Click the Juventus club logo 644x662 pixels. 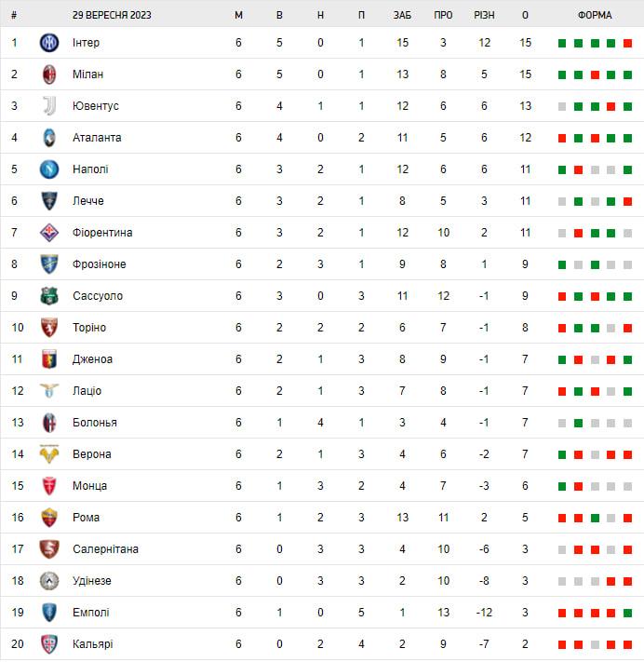(49, 106)
